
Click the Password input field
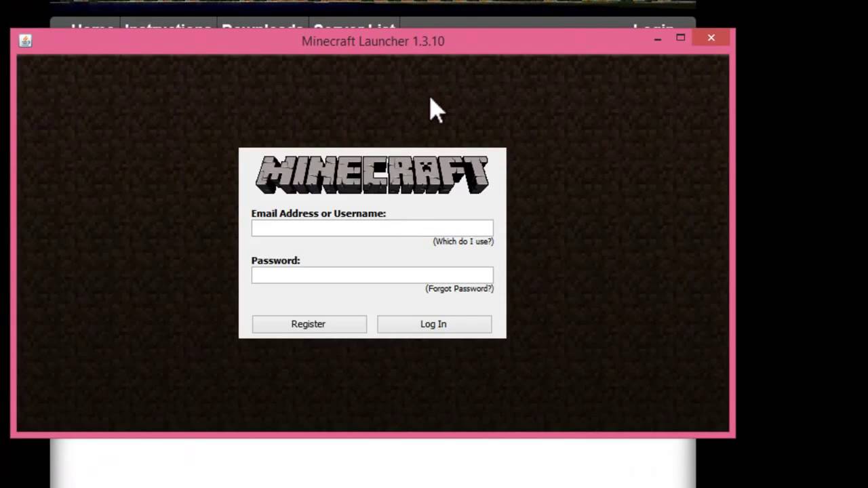click(x=372, y=275)
